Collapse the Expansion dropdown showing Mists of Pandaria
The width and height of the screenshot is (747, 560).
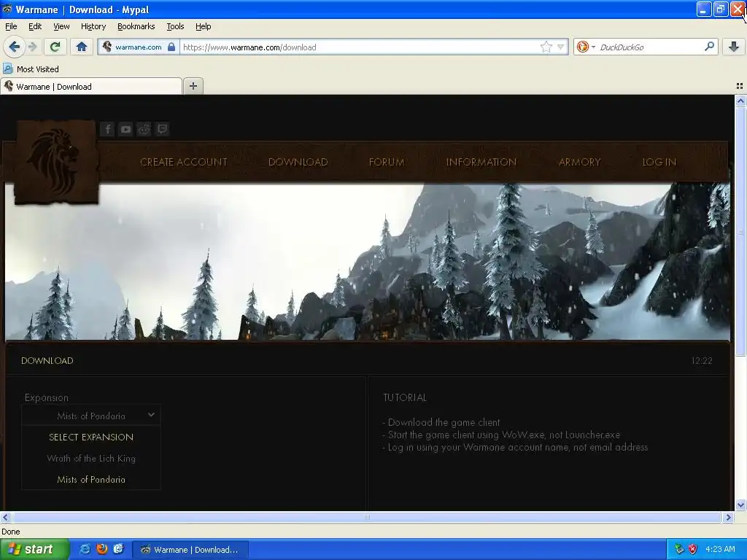tap(91, 416)
